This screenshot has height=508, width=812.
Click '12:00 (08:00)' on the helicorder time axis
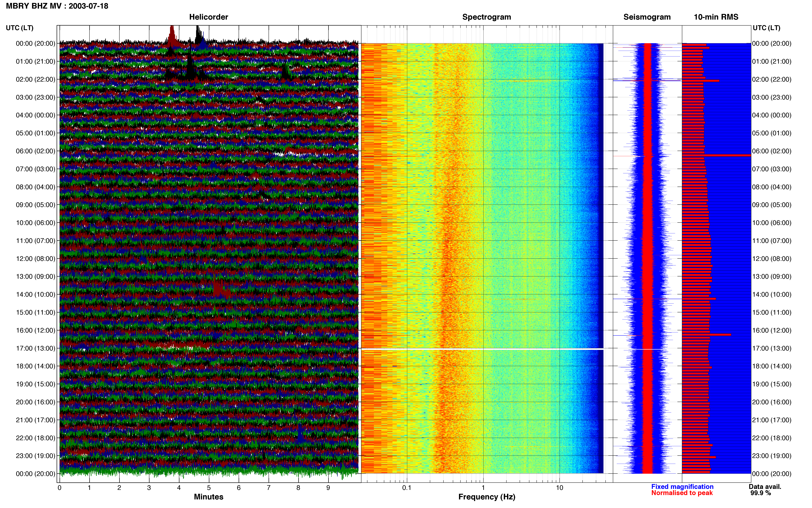[36, 259]
